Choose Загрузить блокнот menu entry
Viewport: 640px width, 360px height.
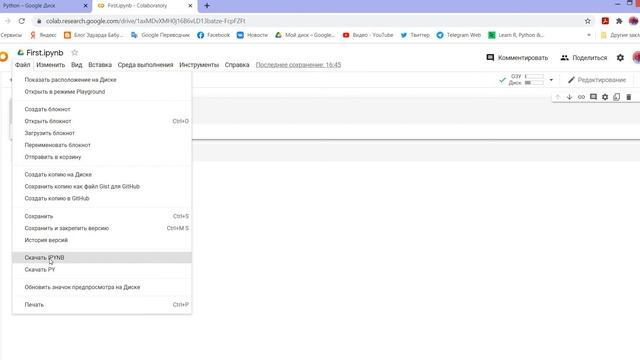pos(102,133)
